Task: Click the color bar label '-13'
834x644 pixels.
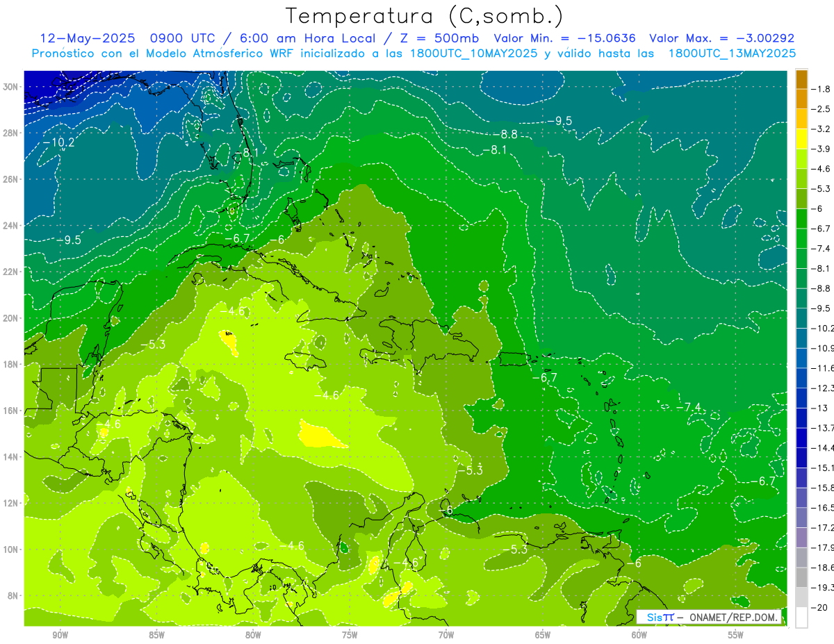Action: coord(820,408)
